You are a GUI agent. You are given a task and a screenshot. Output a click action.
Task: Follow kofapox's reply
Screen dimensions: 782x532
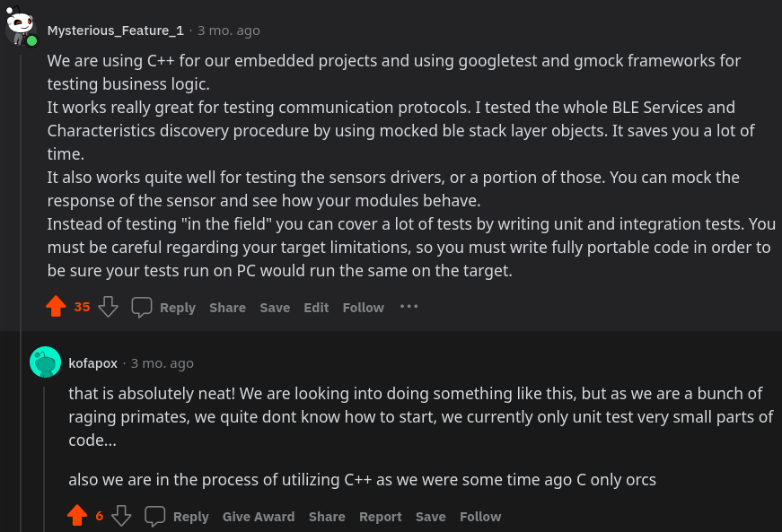pyautogui.click(x=480, y=516)
